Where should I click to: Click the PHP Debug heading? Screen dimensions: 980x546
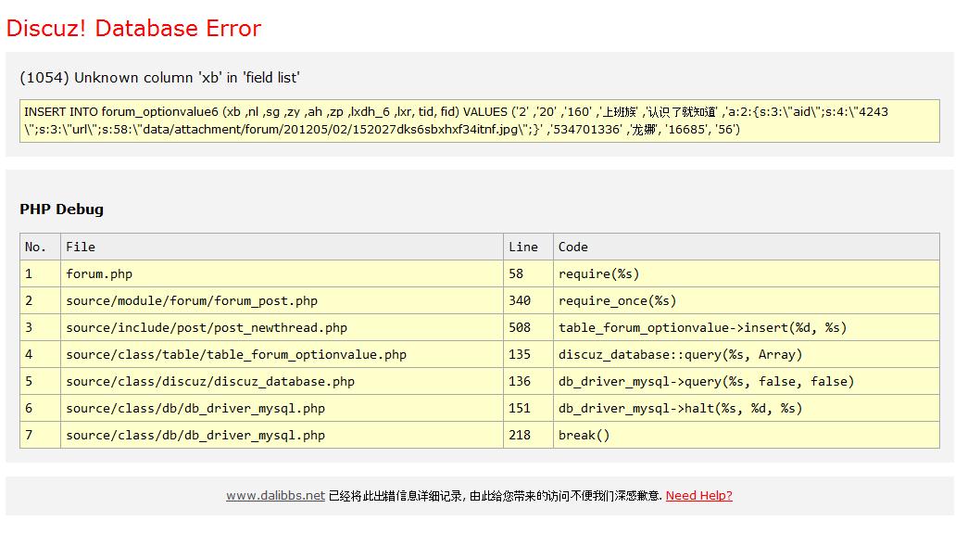62,209
